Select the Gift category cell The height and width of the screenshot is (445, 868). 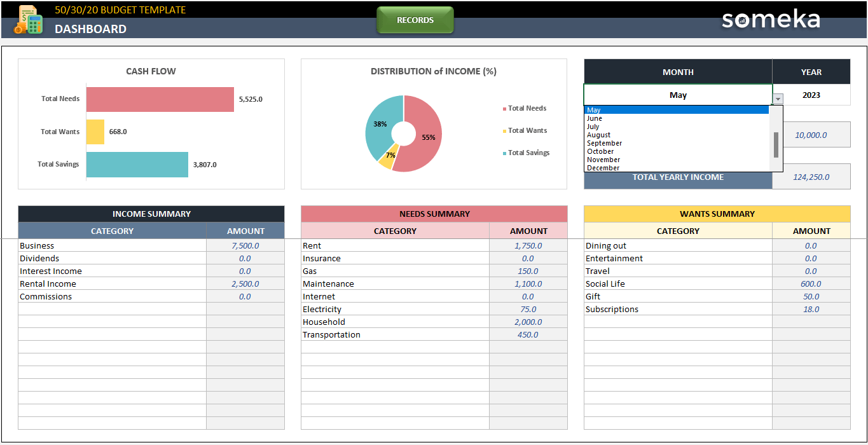(x=679, y=296)
